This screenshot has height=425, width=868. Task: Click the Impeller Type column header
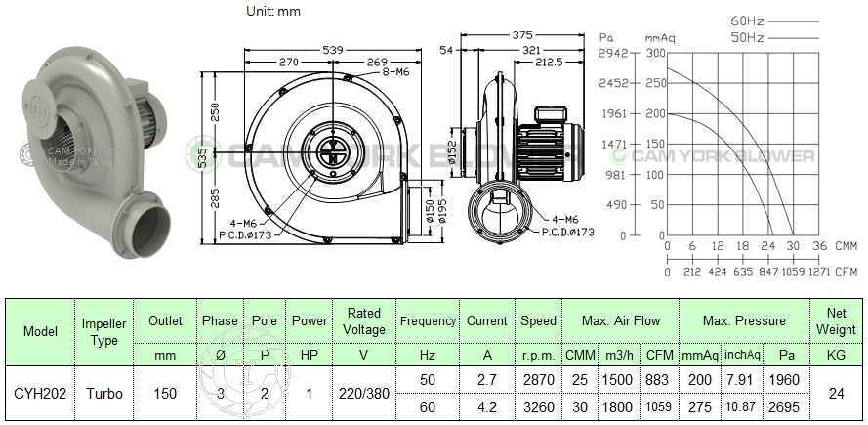[104, 332]
